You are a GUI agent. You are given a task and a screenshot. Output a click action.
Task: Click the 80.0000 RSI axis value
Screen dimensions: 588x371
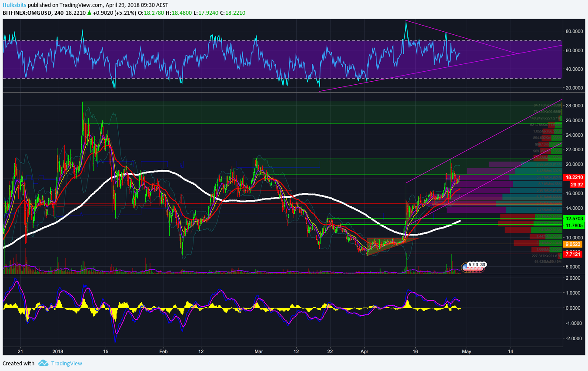pos(574,31)
